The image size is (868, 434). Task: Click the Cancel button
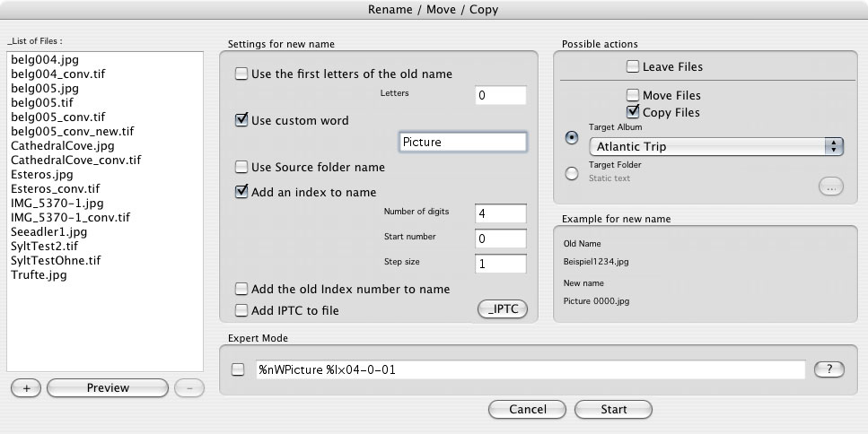[x=528, y=410]
